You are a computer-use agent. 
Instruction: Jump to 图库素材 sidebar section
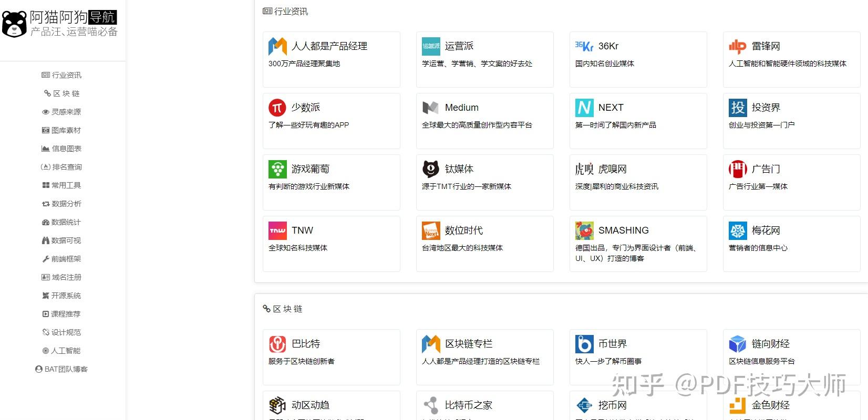point(61,130)
